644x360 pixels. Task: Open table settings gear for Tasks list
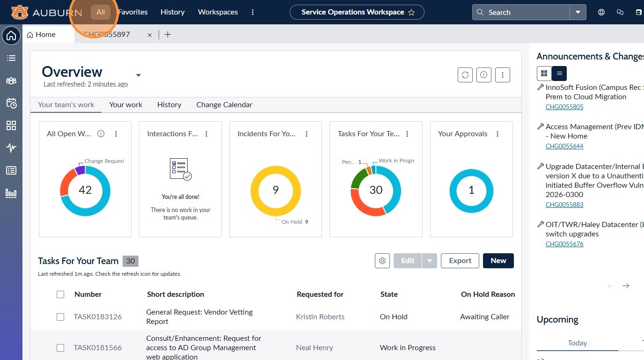pos(382,261)
